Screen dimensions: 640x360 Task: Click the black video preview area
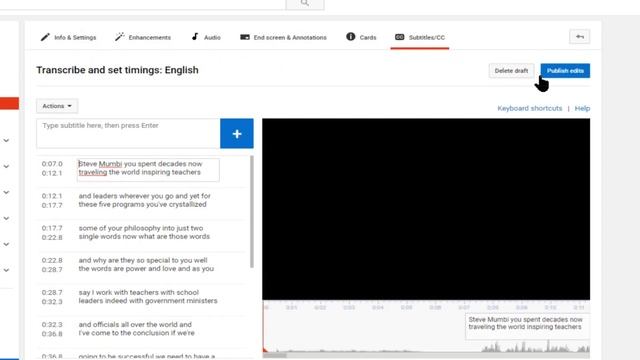point(426,209)
